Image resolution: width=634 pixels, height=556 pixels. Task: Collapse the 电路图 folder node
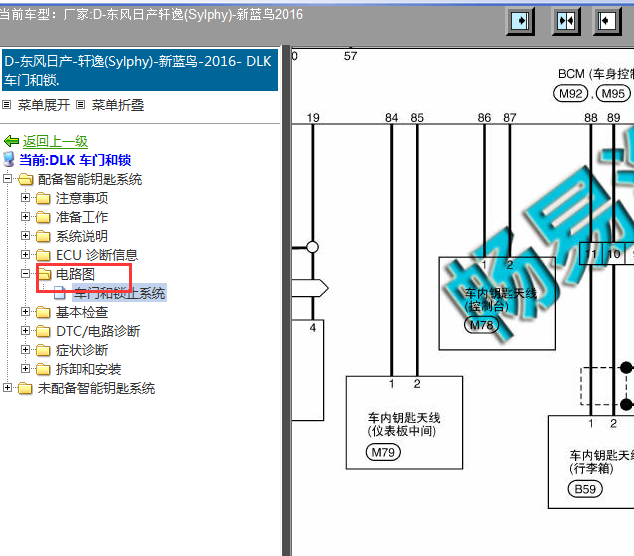point(25,274)
